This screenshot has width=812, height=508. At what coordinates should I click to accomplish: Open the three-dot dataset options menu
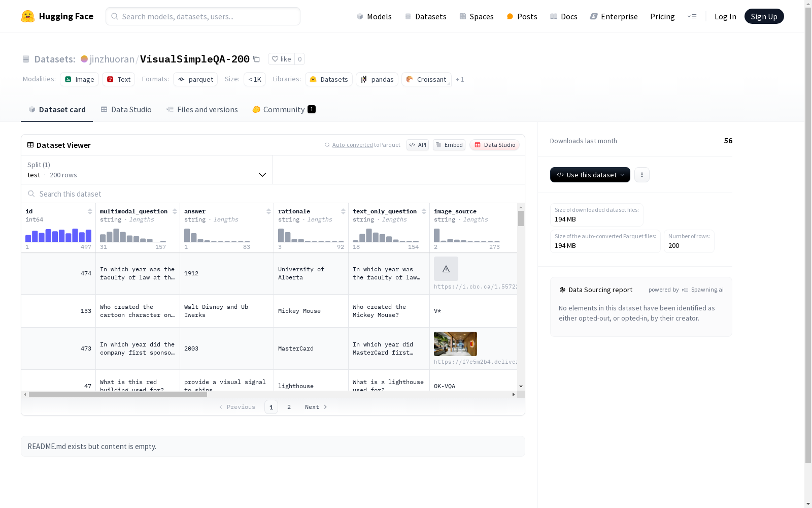coord(642,175)
